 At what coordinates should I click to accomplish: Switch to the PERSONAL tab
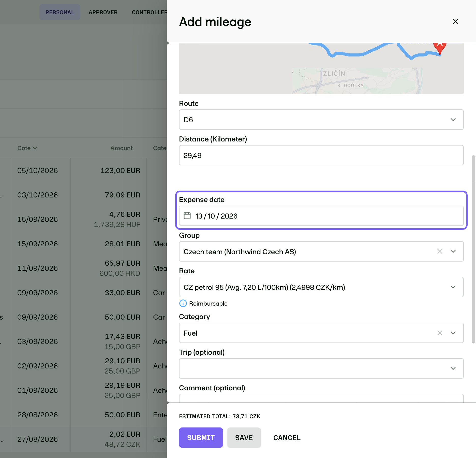(x=60, y=12)
